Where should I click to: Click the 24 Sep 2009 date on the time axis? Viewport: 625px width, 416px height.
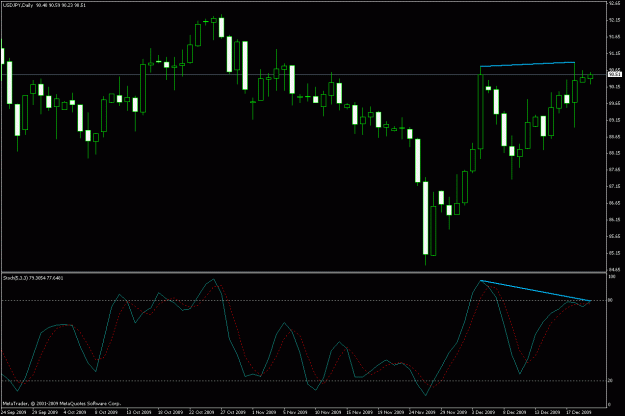click(13, 412)
